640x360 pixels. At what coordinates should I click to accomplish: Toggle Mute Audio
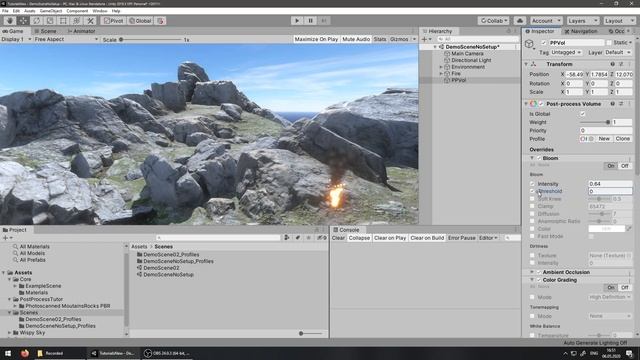click(356, 39)
